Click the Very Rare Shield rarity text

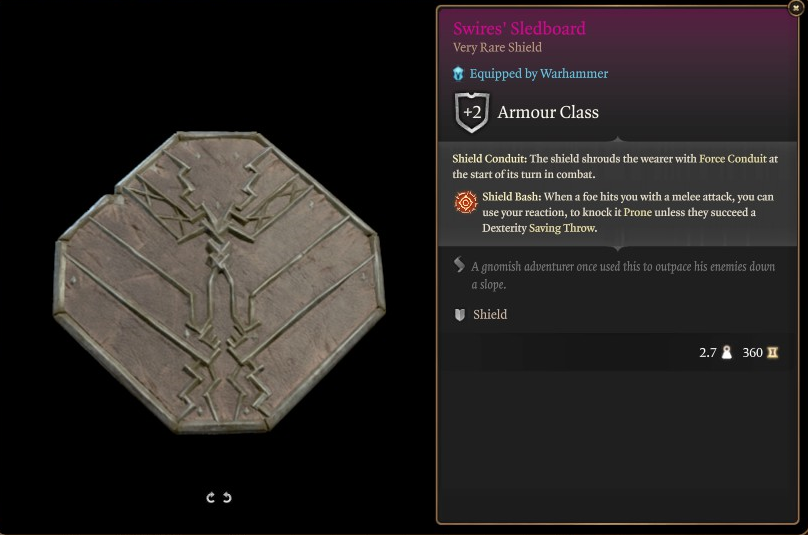(x=497, y=47)
